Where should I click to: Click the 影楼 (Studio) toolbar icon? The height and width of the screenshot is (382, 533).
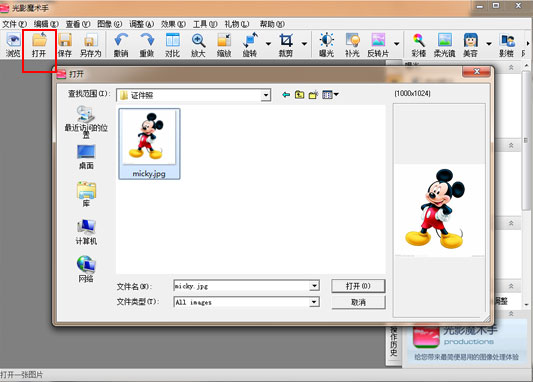506,45
